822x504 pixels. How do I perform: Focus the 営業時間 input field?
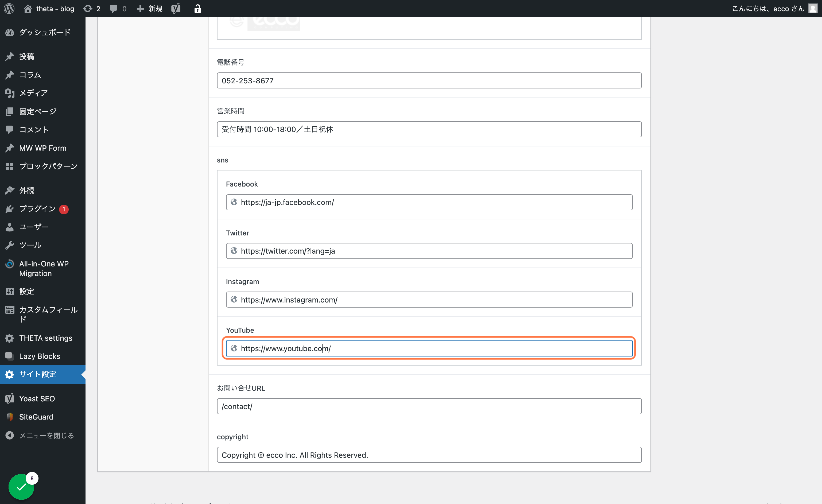(429, 129)
